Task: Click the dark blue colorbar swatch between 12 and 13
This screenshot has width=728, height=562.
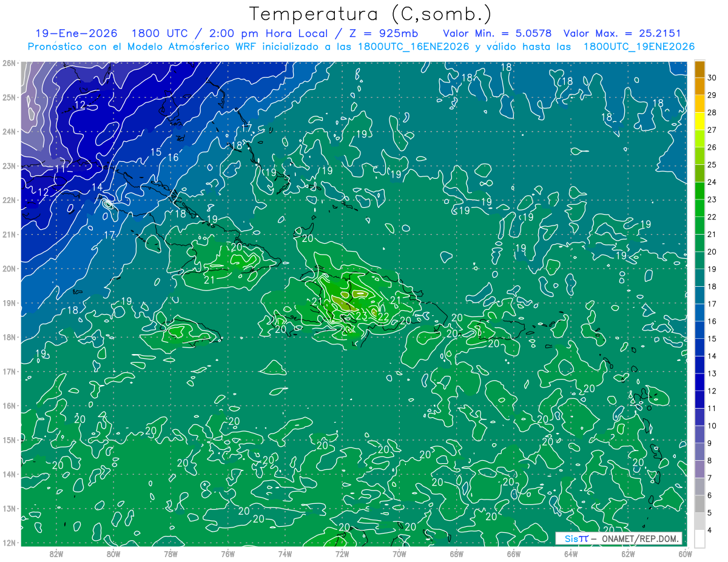Action: [x=699, y=382]
